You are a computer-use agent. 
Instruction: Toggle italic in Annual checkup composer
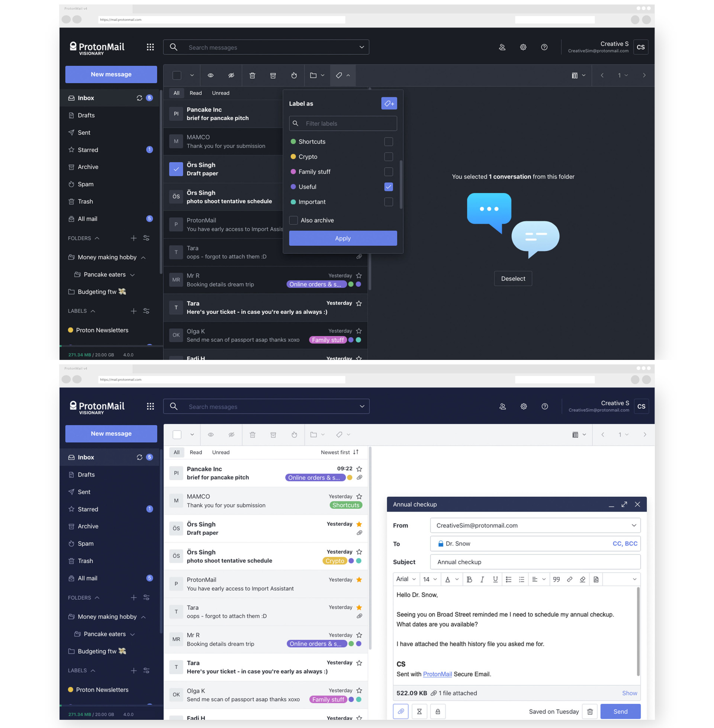click(x=482, y=579)
